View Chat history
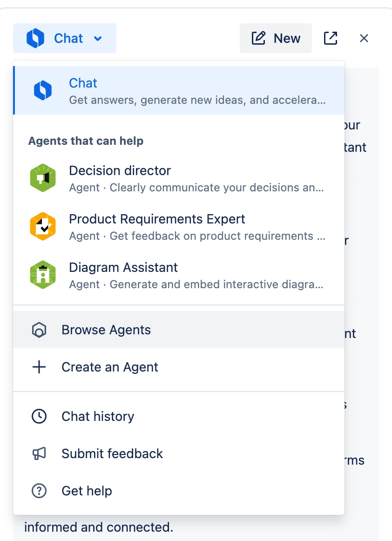This screenshot has height=541, width=392. 179,416
